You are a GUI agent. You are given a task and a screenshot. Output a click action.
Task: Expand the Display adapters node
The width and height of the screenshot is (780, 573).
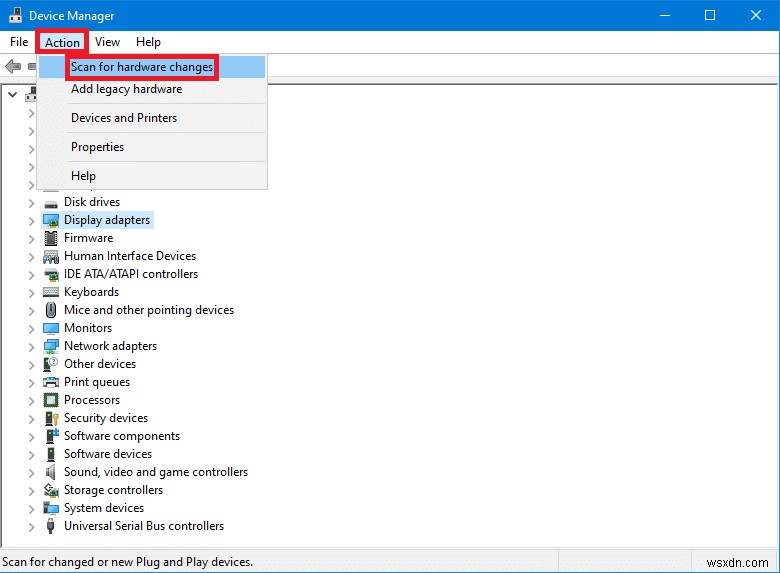pyautogui.click(x=31, y=221)
